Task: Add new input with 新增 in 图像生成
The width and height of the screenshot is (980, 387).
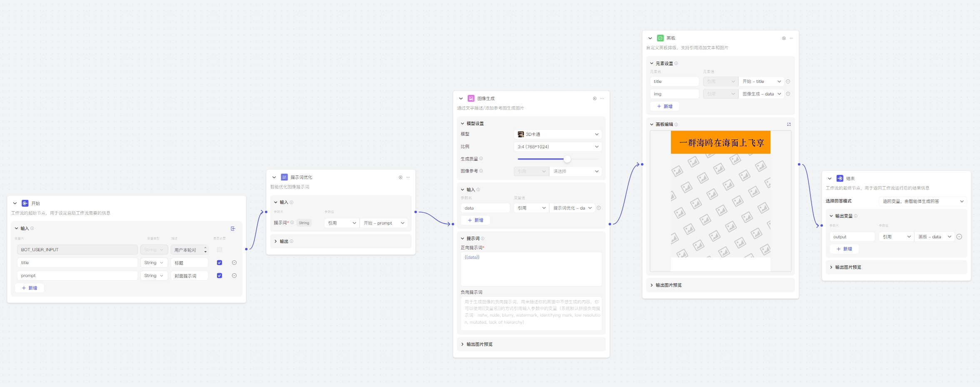Action: [x=476, y=220]
